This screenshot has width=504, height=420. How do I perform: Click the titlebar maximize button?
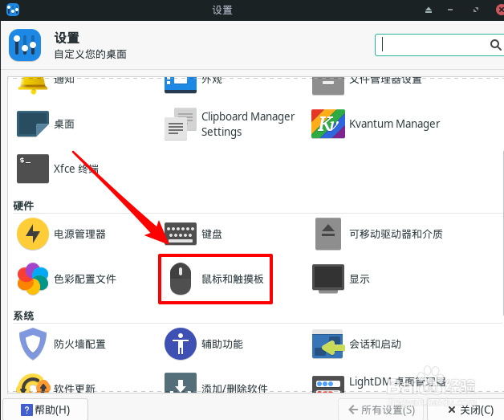coord(476,10)
